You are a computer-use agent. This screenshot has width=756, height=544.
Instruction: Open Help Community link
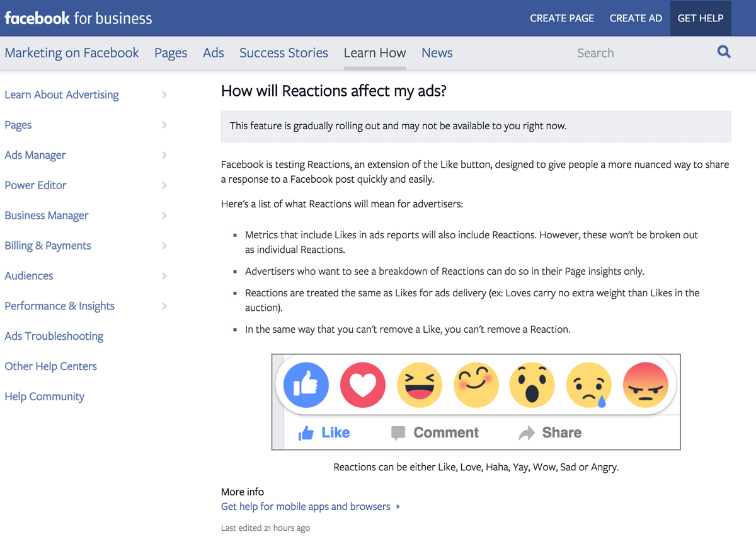point(45,396)
